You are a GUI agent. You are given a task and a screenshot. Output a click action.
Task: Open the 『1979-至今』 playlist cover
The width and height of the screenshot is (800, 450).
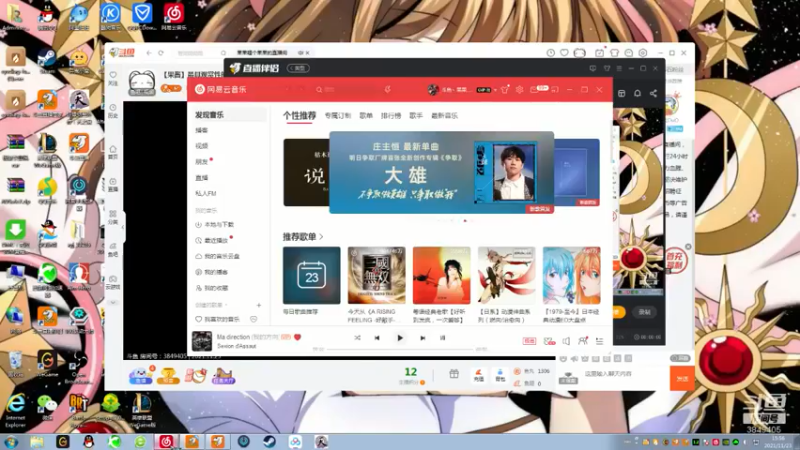(x=571, y=276)
